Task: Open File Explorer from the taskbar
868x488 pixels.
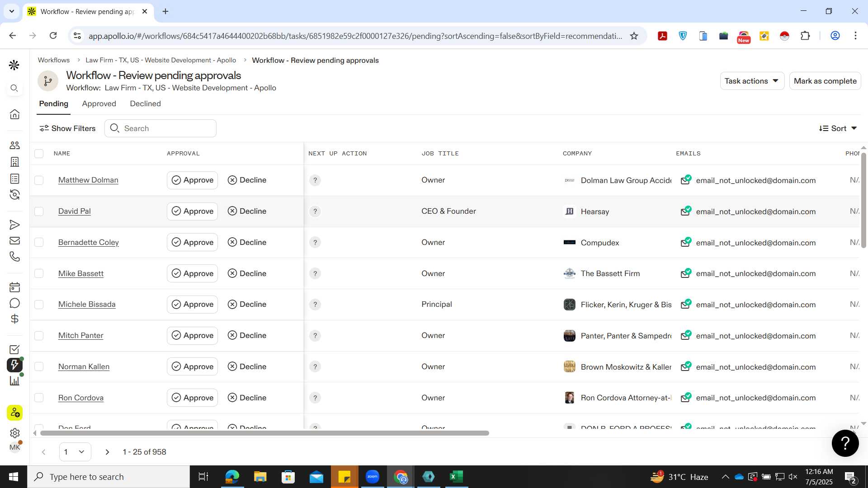Action: point(260,477)
